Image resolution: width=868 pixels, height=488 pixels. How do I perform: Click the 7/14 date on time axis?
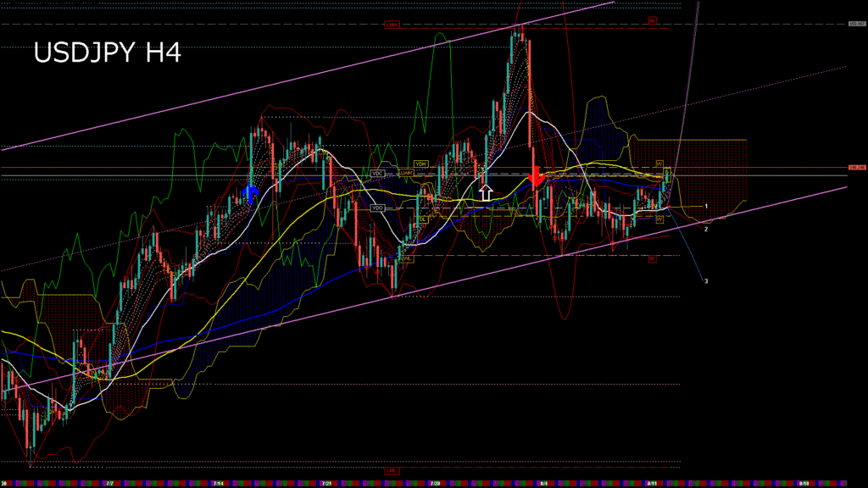218,484
